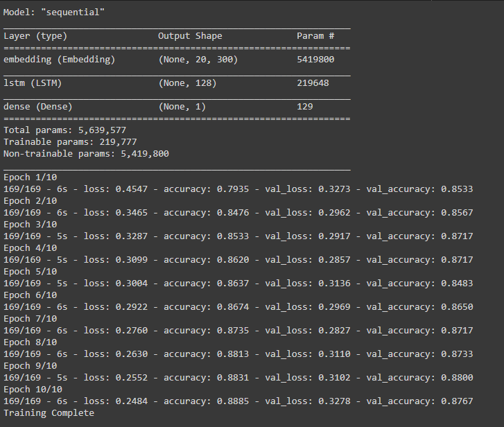Click the embedding param count 5419800

click(x=315, y=60)
